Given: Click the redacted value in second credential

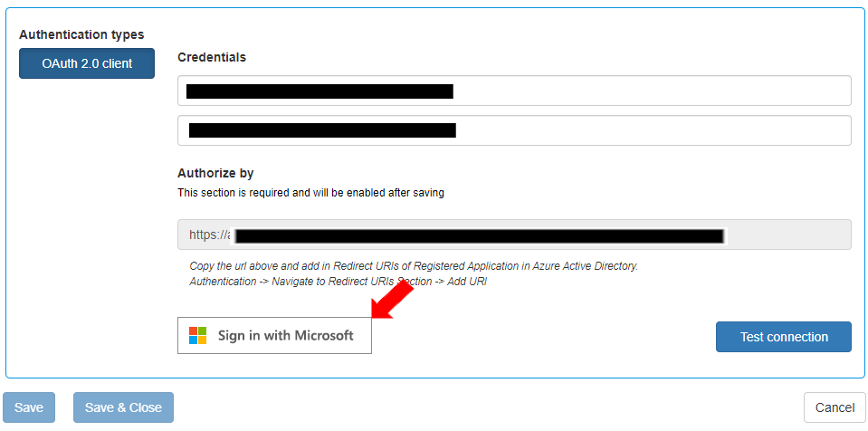Looking at the screenshot, I should pos(321,130).
